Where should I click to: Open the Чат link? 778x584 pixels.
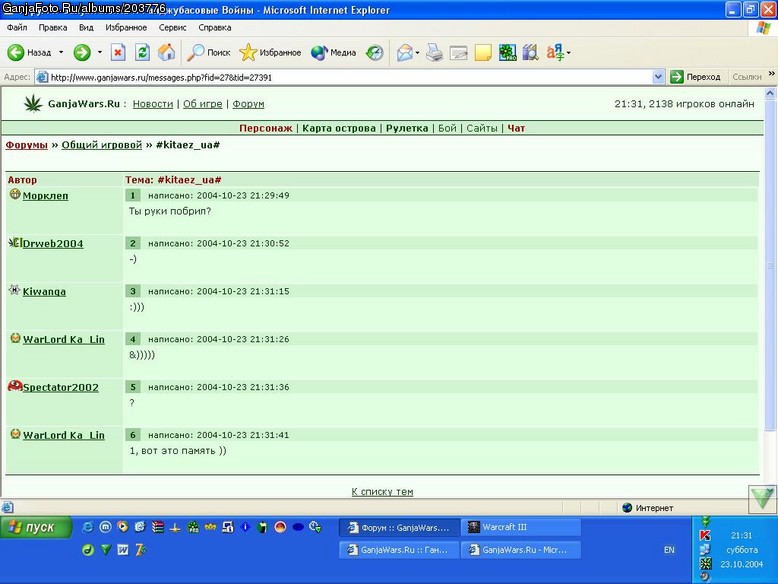[x=516, y=128]
